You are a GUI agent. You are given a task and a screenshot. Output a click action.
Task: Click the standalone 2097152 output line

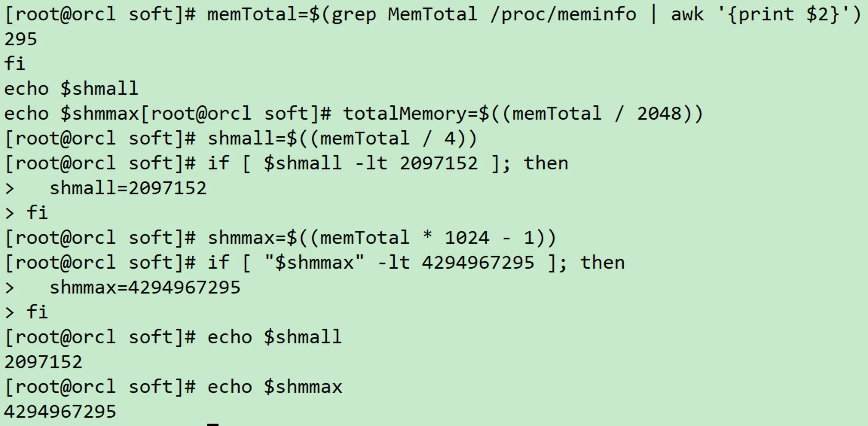tap(43, 362)
